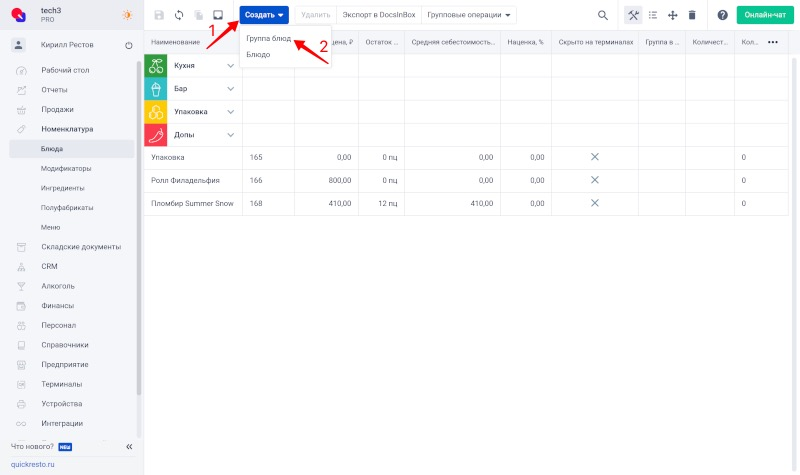800x475 pixels.
Task: Click the trash bin icon
Action: pyautogui.click(x=692, y=15)
